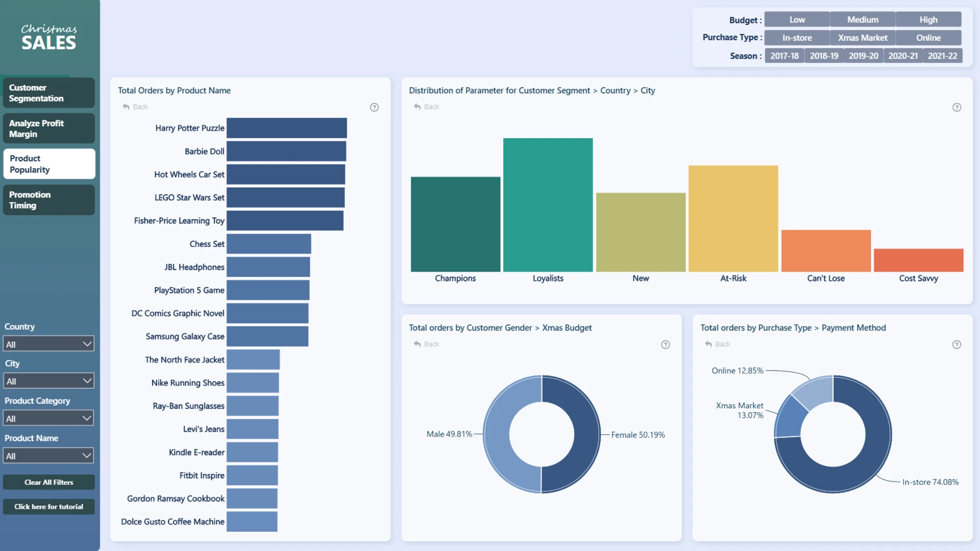The height and width of the screenshot is (551, 980).
Task: Select the Female donut slice
Action: [586, 434]
